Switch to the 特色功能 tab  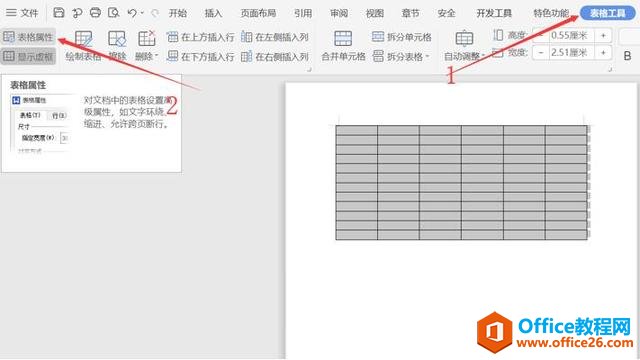pos(551,13)
